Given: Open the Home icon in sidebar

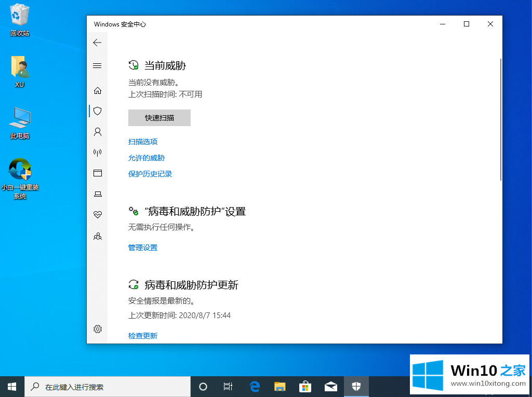Looking at the screenshot, I should pos(98,90).
